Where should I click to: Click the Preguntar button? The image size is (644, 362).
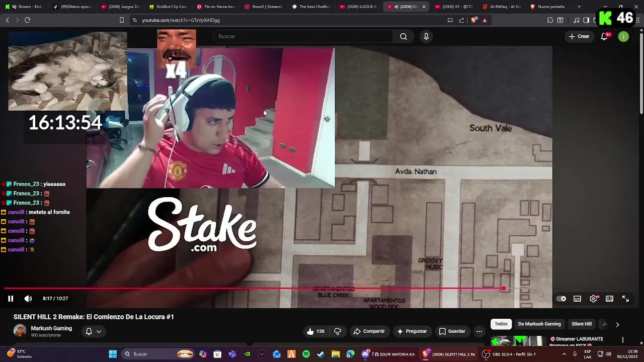(x=412, y=331)
